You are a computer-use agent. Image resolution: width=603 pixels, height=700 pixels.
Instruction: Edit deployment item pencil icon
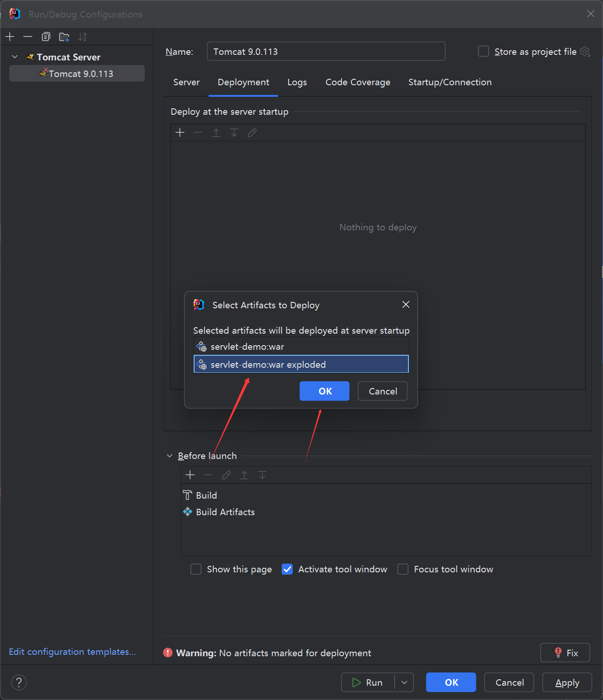pos(252,133)
